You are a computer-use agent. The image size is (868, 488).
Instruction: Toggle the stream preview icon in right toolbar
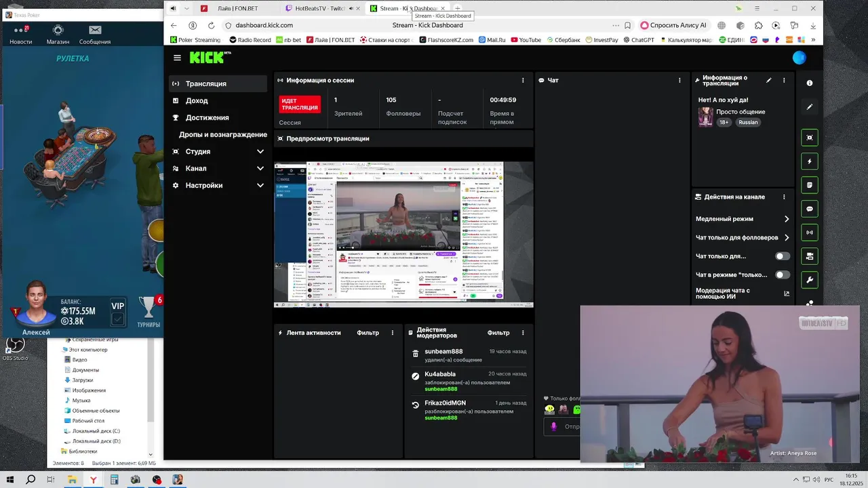pos(810,138)
